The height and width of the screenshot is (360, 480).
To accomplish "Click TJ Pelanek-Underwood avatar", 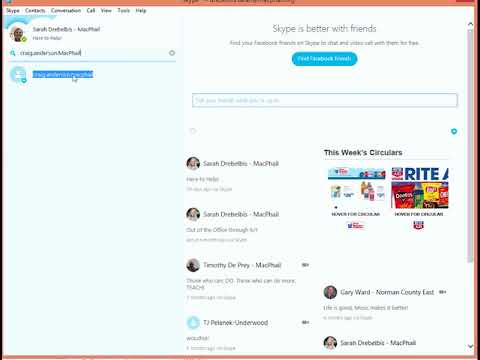I will (x=193, y=322).
